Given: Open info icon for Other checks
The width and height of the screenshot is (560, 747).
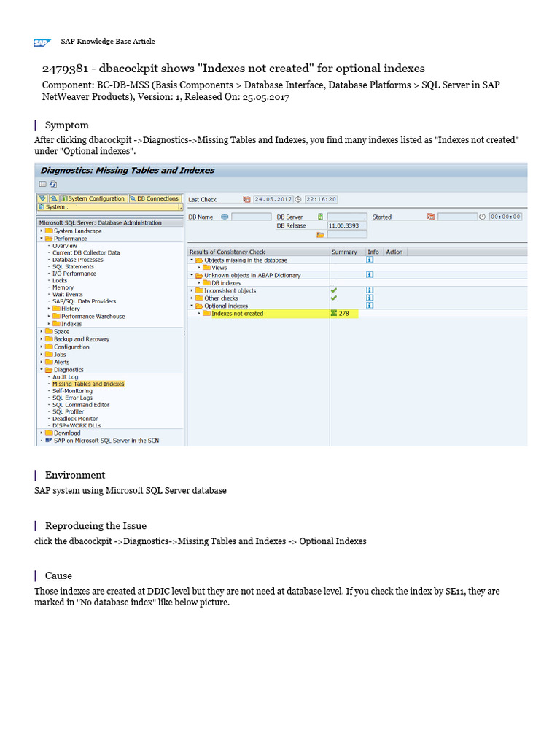Looking at the screenshot, I should (x=370, y=298).
